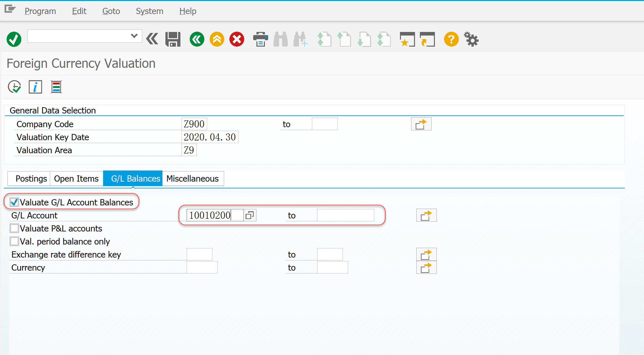Switch to the Open Items tab
This screenshot has height=355, width=644.
coord(76,179)
